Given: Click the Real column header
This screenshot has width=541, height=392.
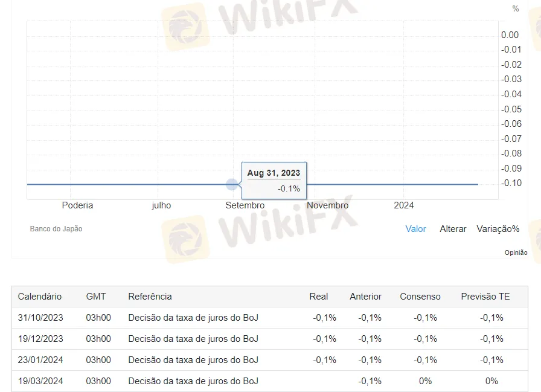Looking at the screenshot, I should click(x=319, y=297).
